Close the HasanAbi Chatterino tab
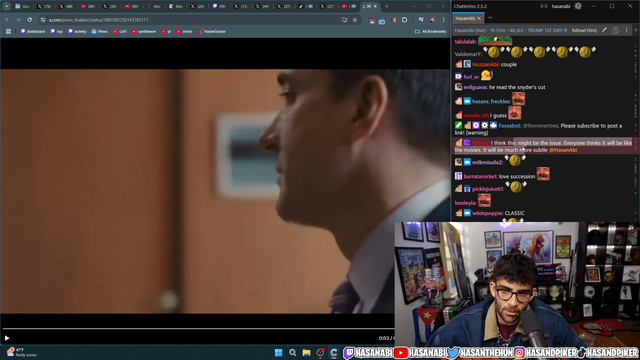The width and height of the screenshot is (640, 360). click(x=479, y=18)
